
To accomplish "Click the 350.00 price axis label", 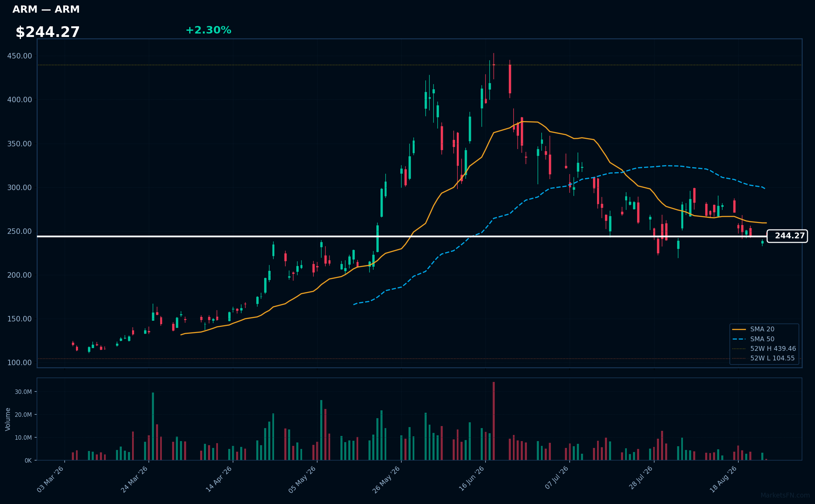I will (20, 144).
